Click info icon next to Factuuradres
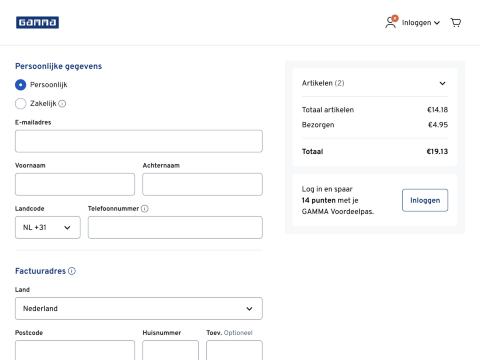This screenshot has height=360, width=480. coord(72,271)
